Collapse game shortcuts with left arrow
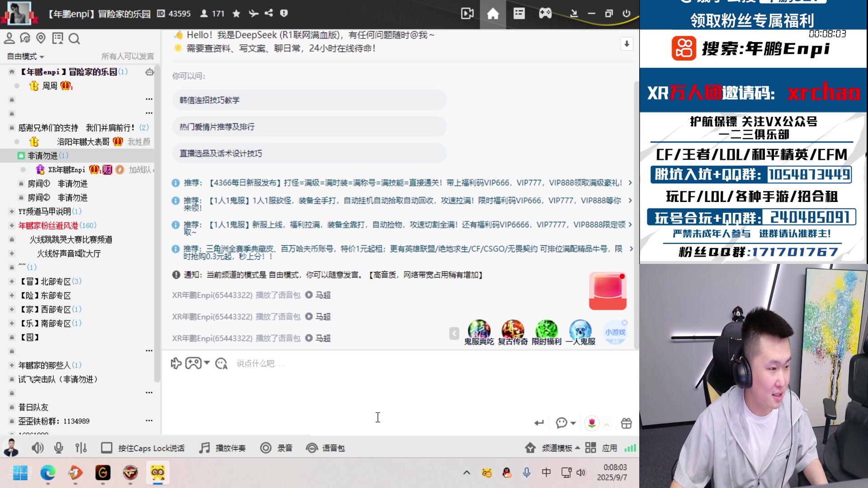The image size is (868, 488). tap(454, 333)
